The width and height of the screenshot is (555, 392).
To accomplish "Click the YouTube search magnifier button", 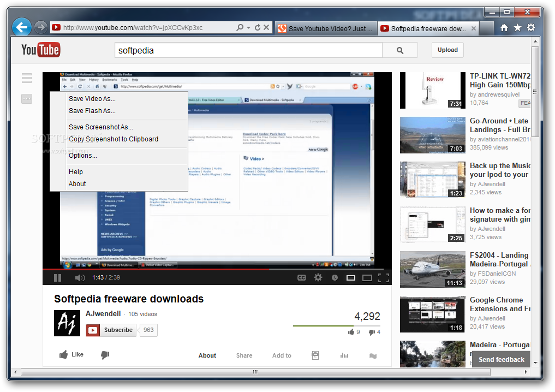I will (400, 50).
